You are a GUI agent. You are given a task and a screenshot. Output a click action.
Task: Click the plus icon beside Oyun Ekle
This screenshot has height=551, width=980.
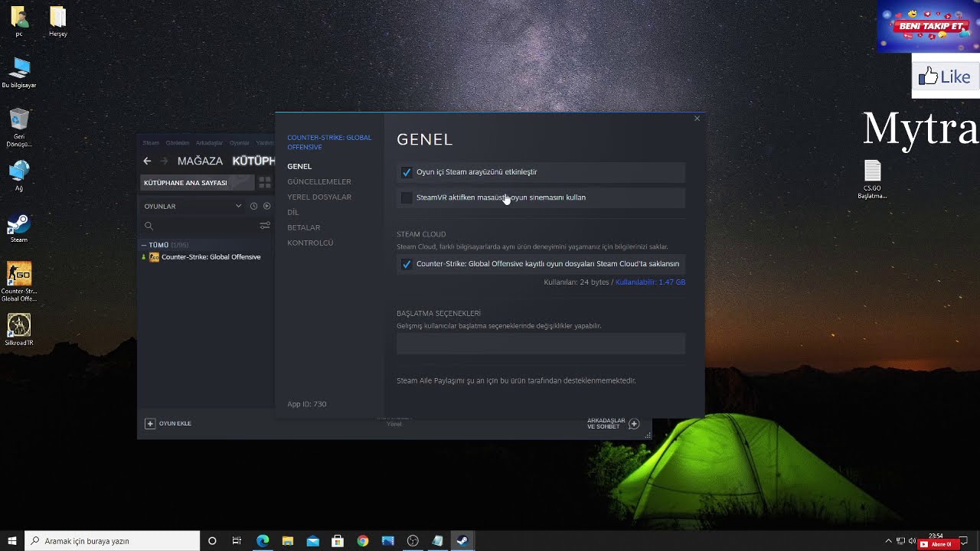coord(150,423)
